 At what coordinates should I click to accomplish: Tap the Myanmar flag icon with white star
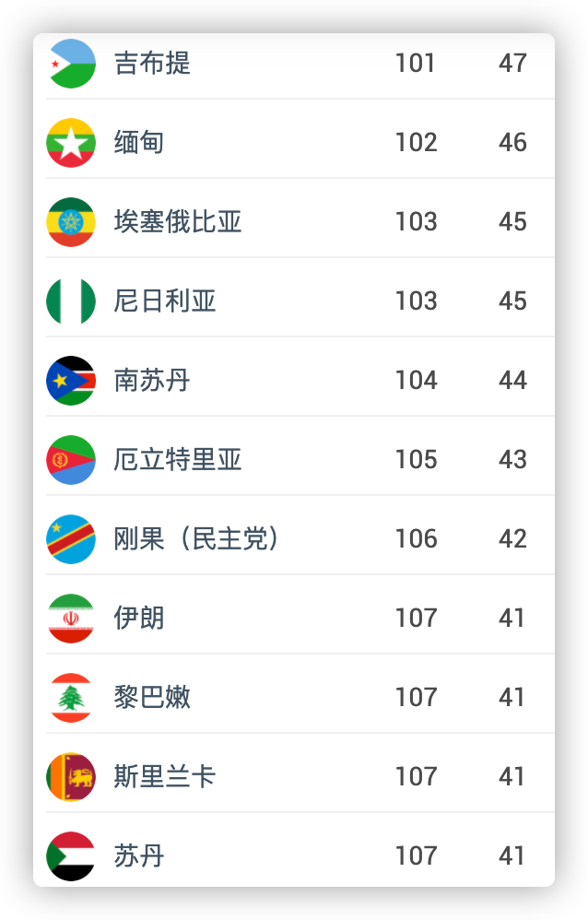tap(71, 143)
